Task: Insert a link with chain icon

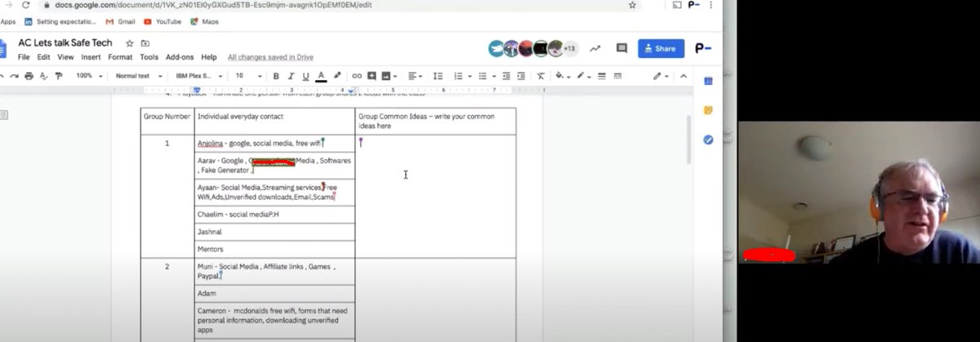Action: (357, 76)
